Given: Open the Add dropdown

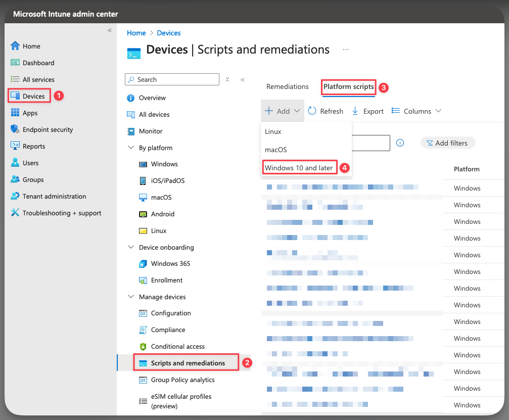Looking at the screenshot, I should click(x=282, y=111).
